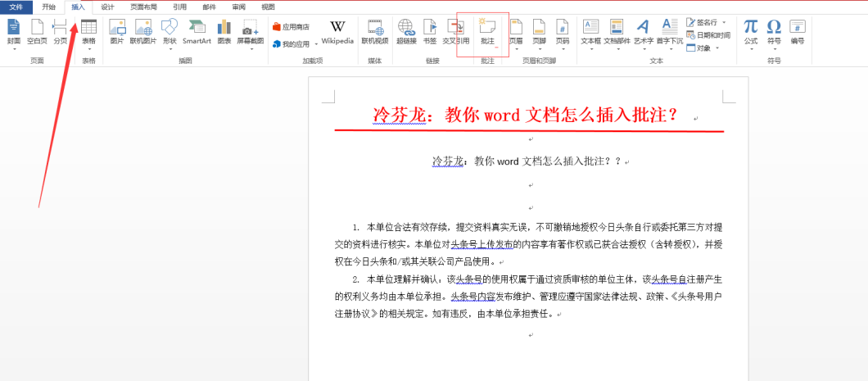Open 我的应用 my apps
The image size is (868, 381).
[x=292, y=43]
